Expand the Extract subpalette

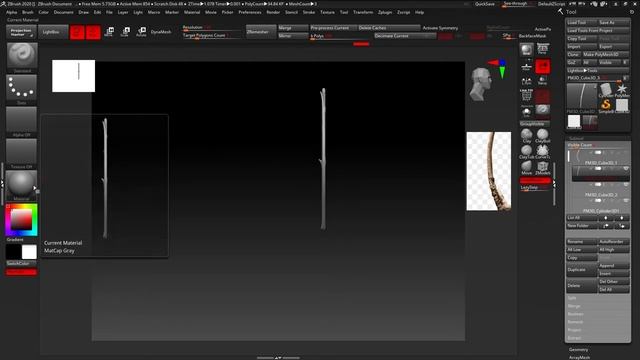tap(574, 338)
